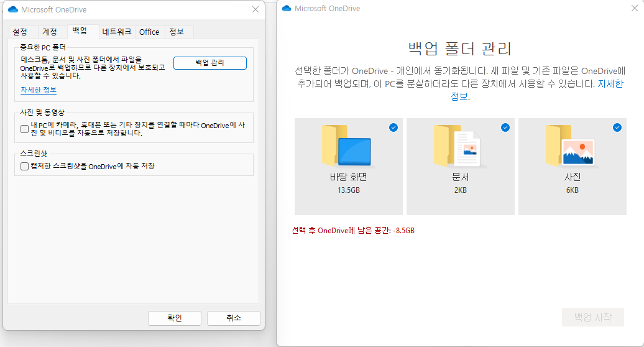
Task: Enable 캡처한 스크린샷 auto-save checkbox
Action: point(25,166)
